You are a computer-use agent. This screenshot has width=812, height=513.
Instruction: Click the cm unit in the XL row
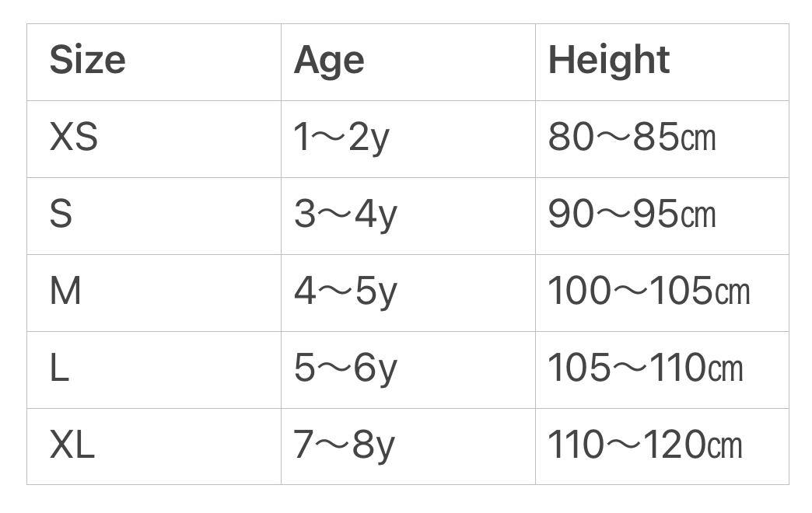pos(725,446)
